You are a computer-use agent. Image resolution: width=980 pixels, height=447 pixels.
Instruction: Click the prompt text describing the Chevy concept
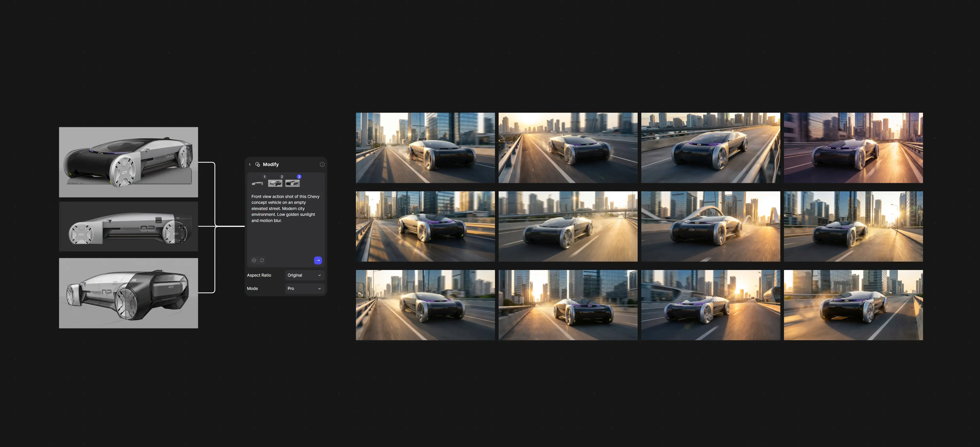[x=285, y=208]
